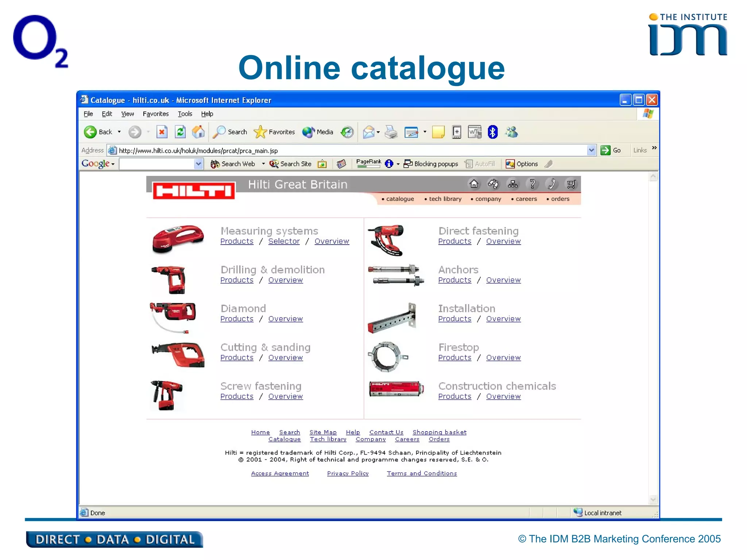Open the Search magnifier toolbar button
Screen dimensions: 747x560
coord(230,132)
